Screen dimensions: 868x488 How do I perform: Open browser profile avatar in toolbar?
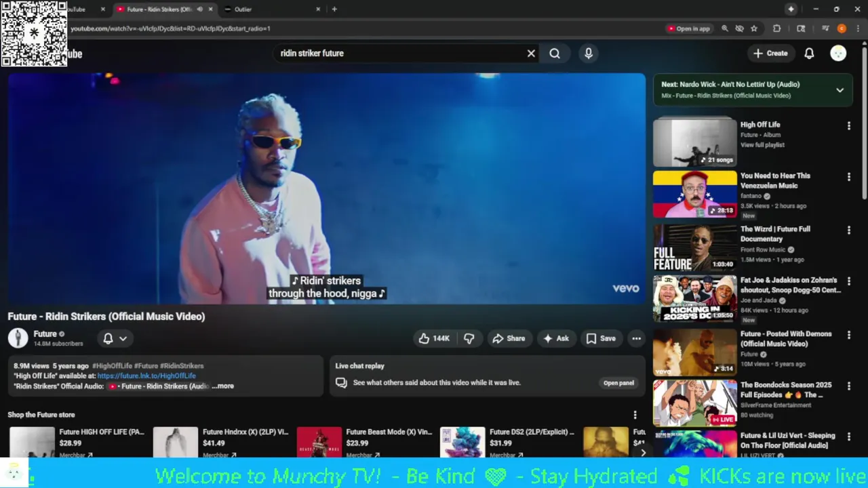(842, 28)
